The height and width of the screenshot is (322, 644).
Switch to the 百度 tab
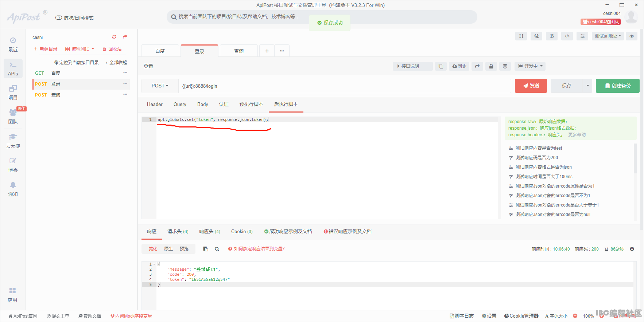[160, 51]
